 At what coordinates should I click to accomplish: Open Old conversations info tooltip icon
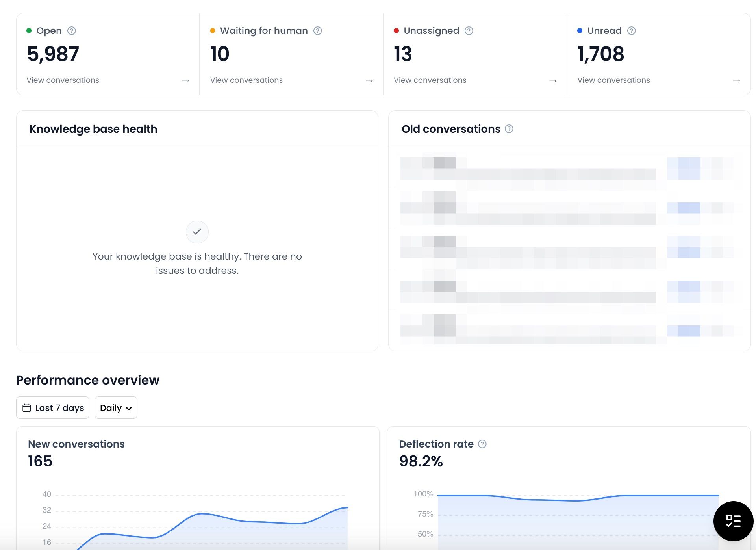point(509,129)
